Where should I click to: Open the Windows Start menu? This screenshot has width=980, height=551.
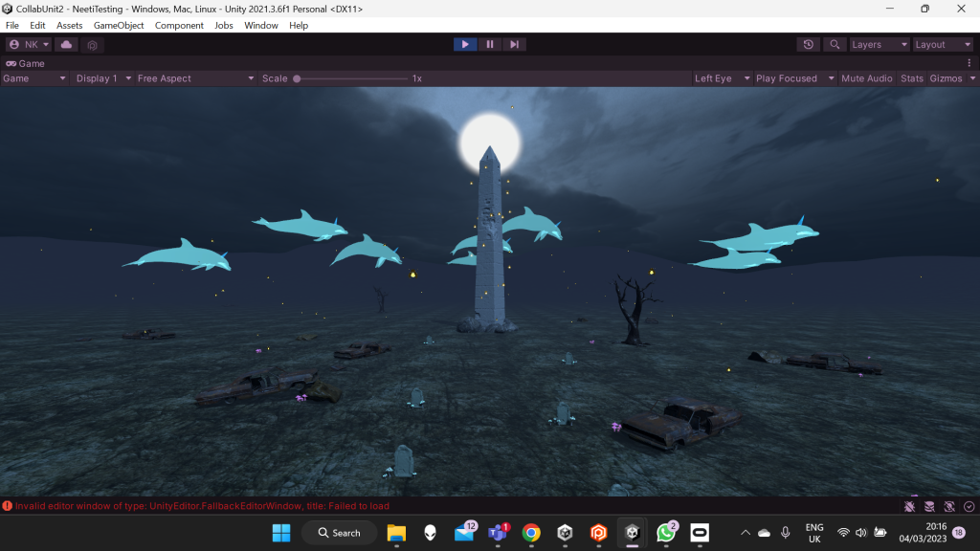281,533
